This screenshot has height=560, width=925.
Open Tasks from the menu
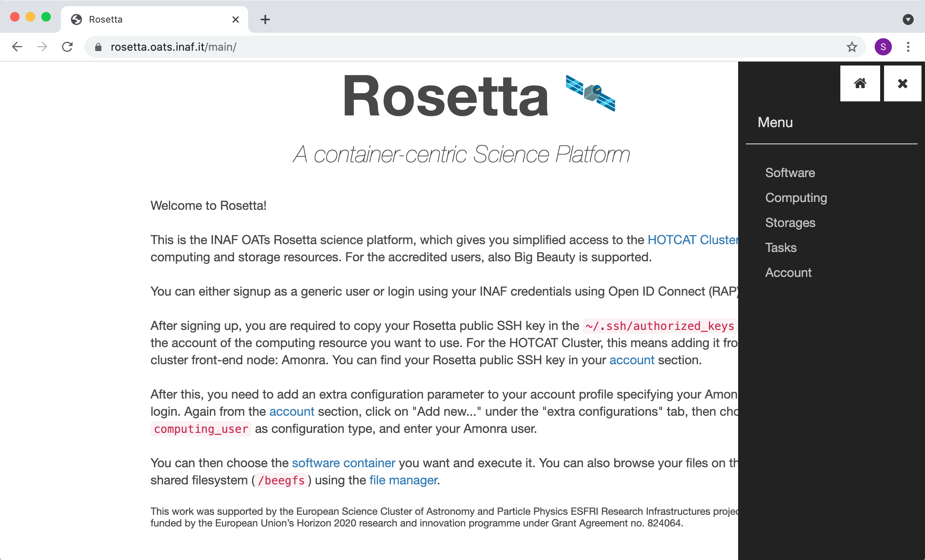click(x=781, y=248)
